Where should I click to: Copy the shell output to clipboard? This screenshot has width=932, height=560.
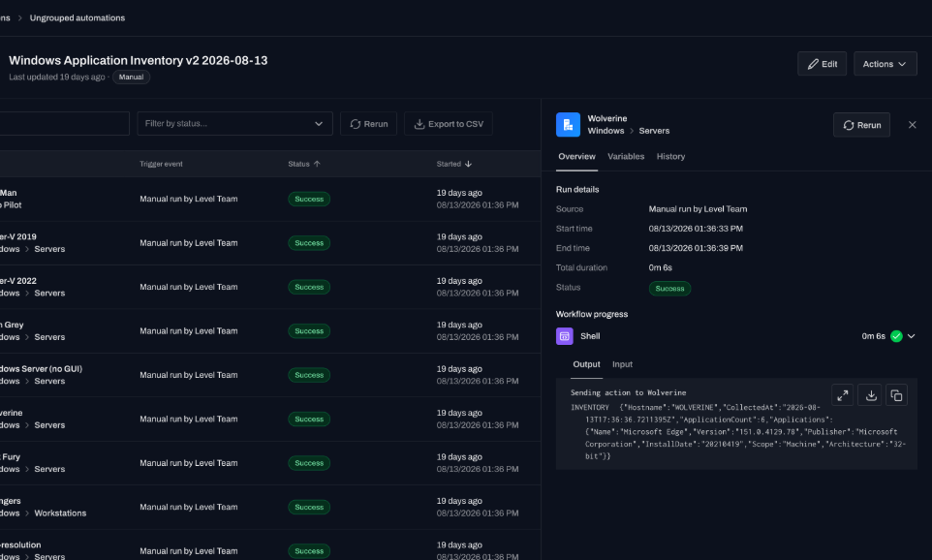pyautogui.click(x=896, y=395)
